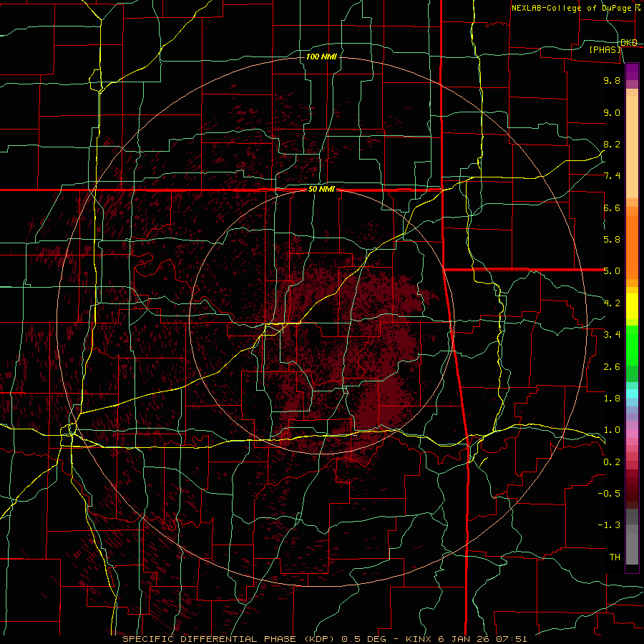The height and width of the screenshot is (644, 644).
Task: Select the 5.8 color scale value
Action: click(612, 240)
